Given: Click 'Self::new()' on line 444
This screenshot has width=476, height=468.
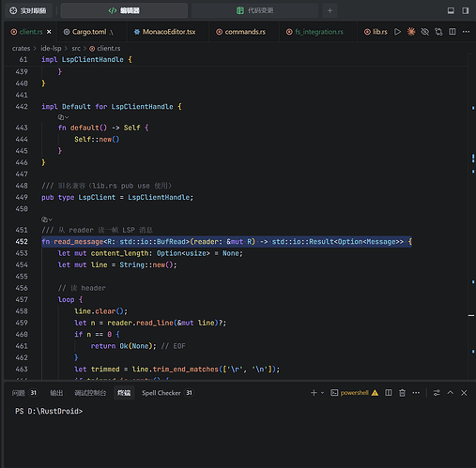Looking at the screenshot, I should pyautogui.click(x=97, y=139).
